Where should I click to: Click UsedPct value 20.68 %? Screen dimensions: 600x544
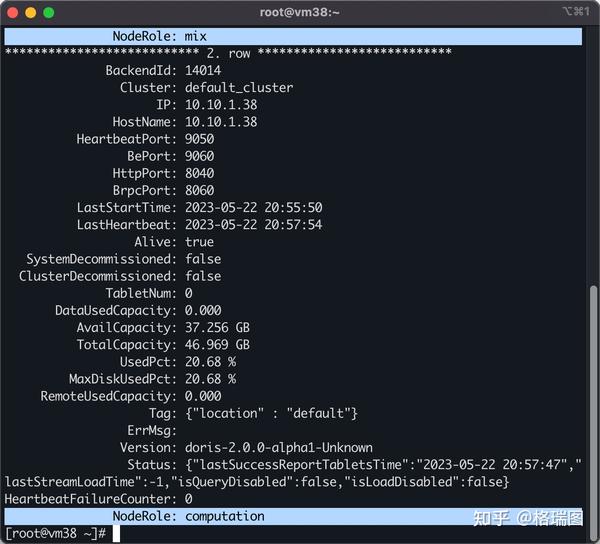(210, 362)
